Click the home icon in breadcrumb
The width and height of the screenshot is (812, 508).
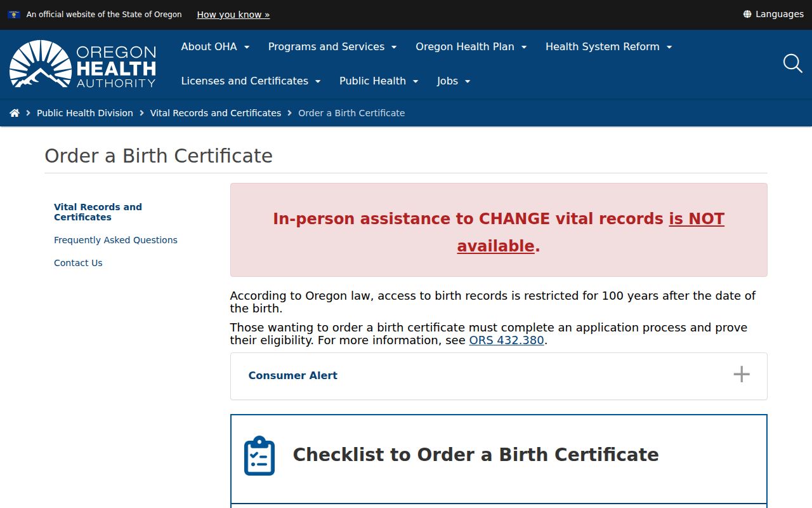[15, 113]
